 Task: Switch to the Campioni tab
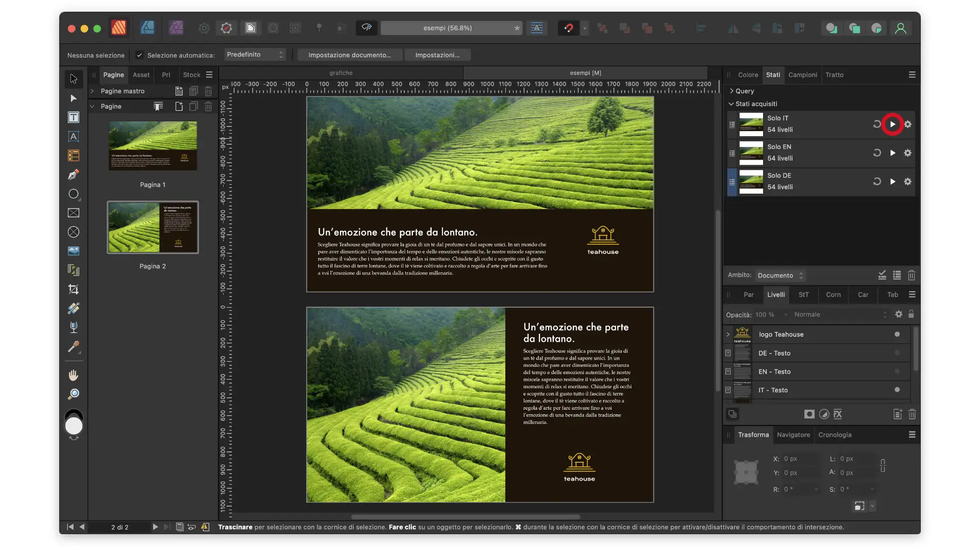pyautogui.click(x=802, y=75)
